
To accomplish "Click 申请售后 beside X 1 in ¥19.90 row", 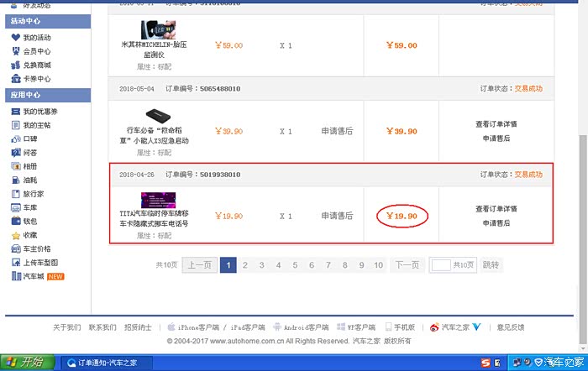I will [337, 216].
